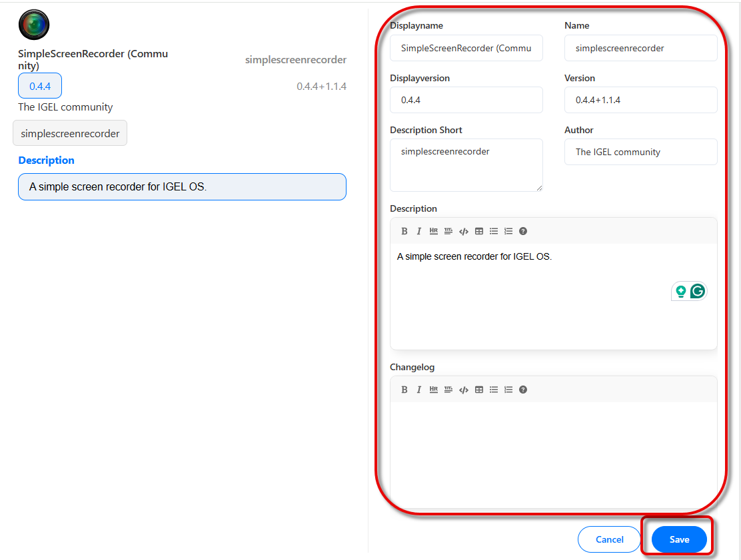Select the 0.4.4 version badge
This screenshot has height=560, width=741.
(40, 86)
